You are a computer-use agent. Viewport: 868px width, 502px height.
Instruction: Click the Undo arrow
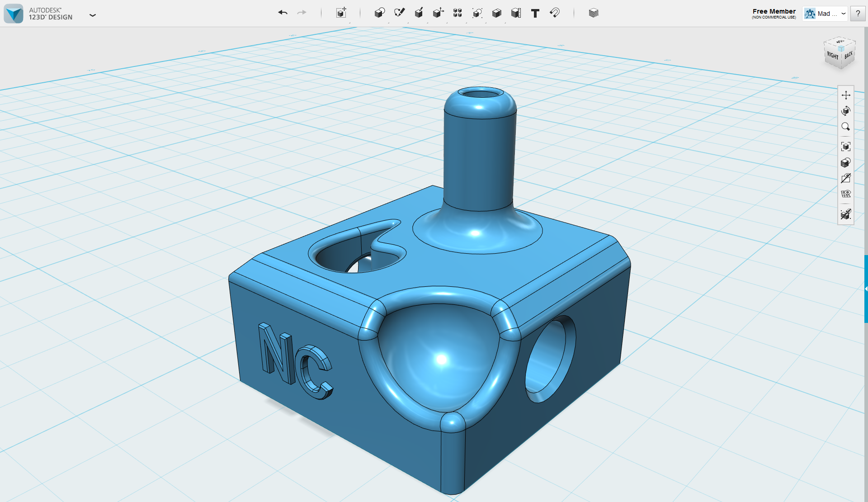tap(283, 13)
